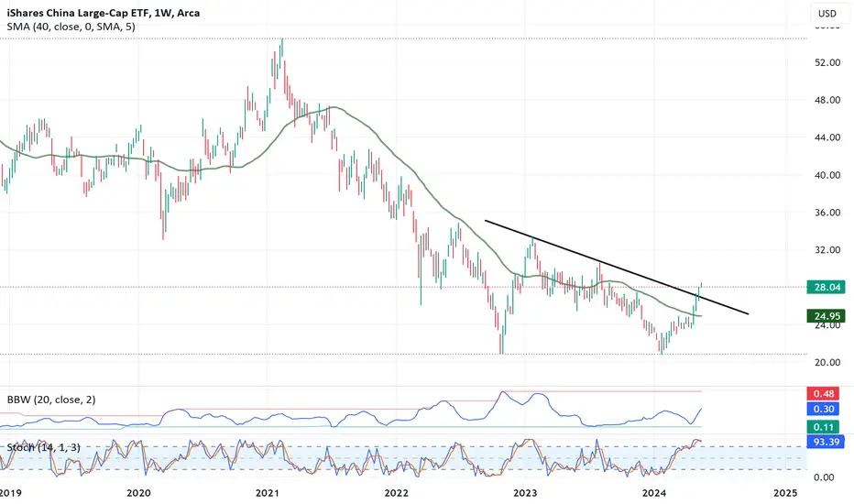
Task: Click the 2025 time axis label
Action: pyautogui.click(x=785, y=493)
